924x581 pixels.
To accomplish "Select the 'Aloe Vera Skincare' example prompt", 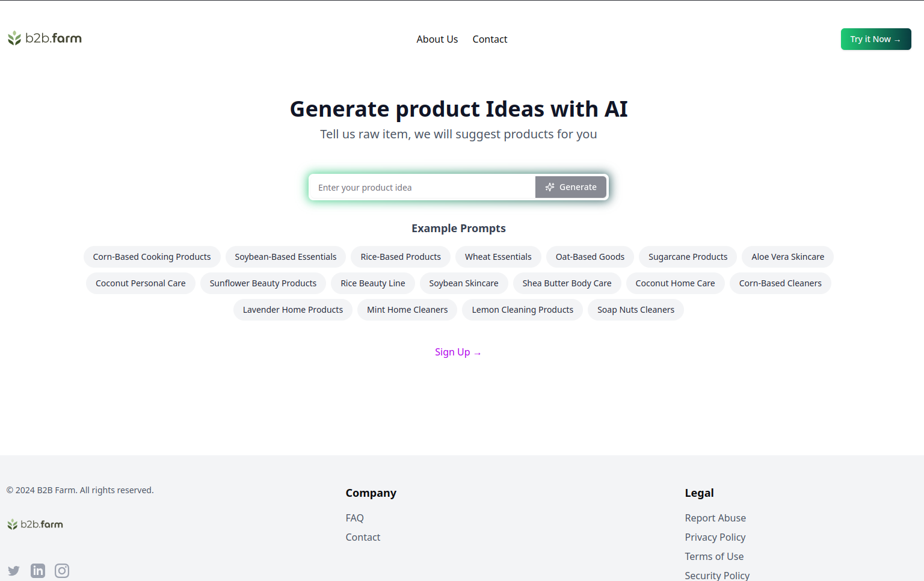I will click(787, 257).
